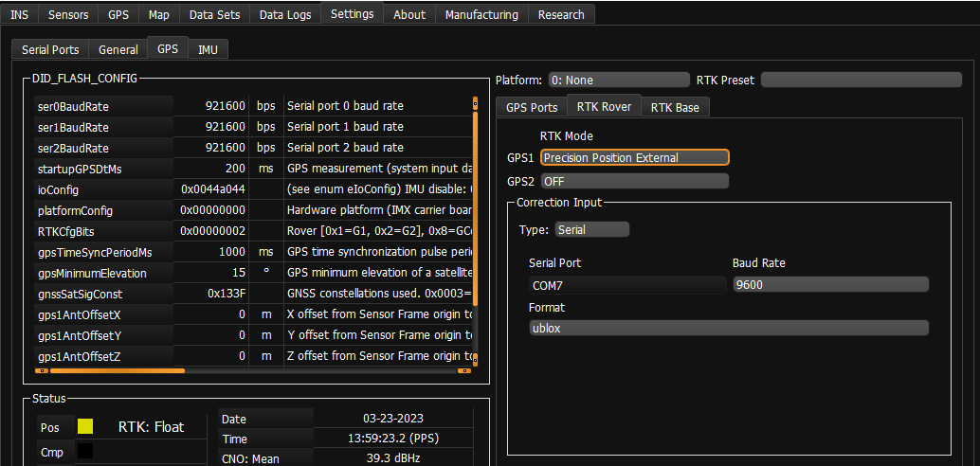The height and width of the screenshot is (466, 980).
Task: Edit the gpsTimeSyncPeriodMs value 1000
Action: point(210,252)
